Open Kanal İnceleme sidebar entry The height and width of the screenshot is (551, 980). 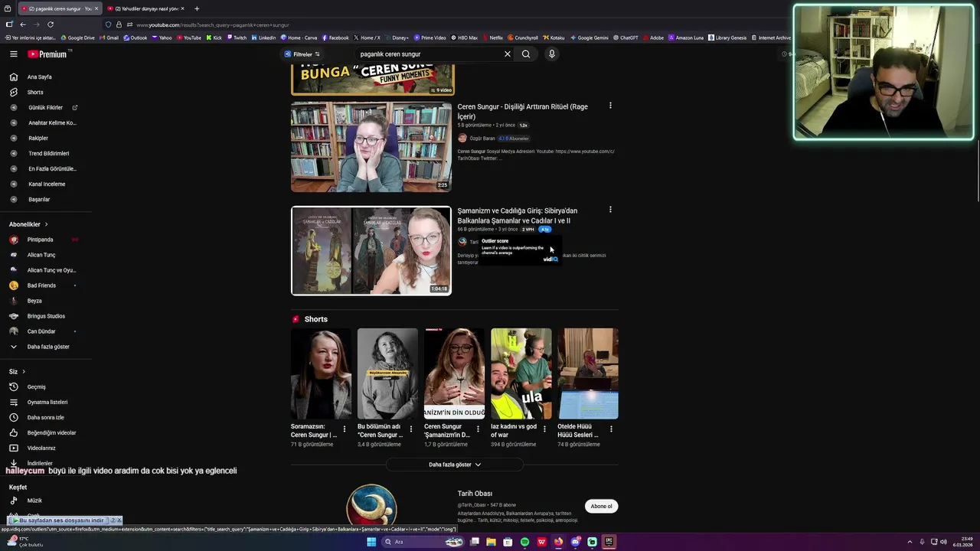pos(47,184)
